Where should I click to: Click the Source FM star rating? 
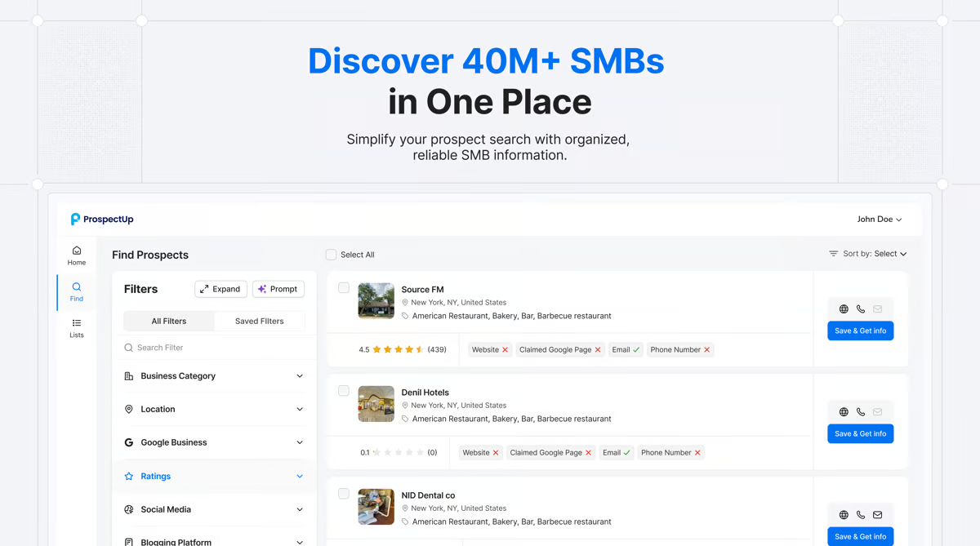[399, 350]
